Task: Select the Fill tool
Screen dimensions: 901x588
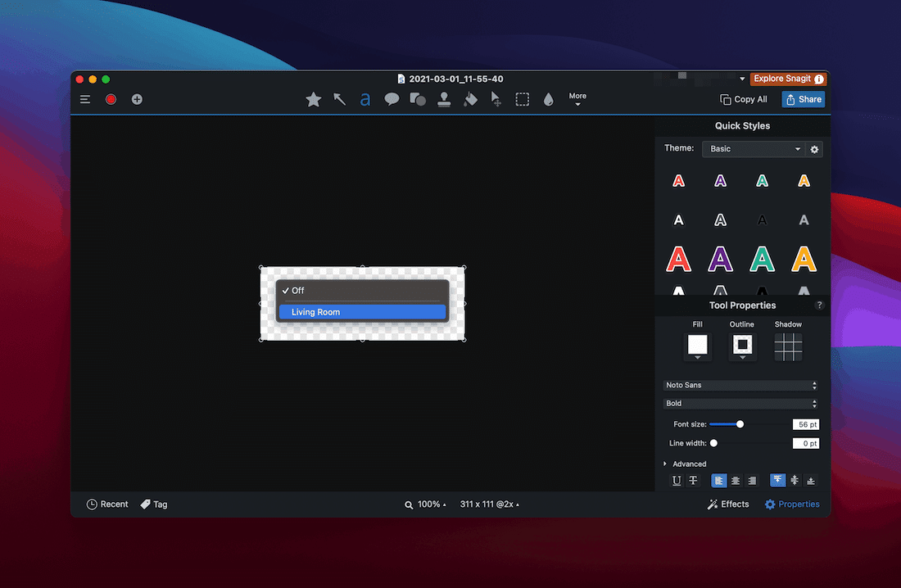Action: [470, 98]
